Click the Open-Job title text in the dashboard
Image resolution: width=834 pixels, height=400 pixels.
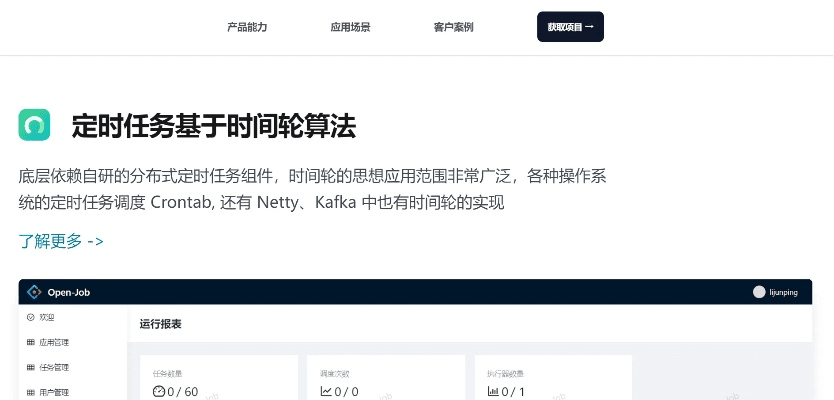pyautogui.click(x=69, y=292)
